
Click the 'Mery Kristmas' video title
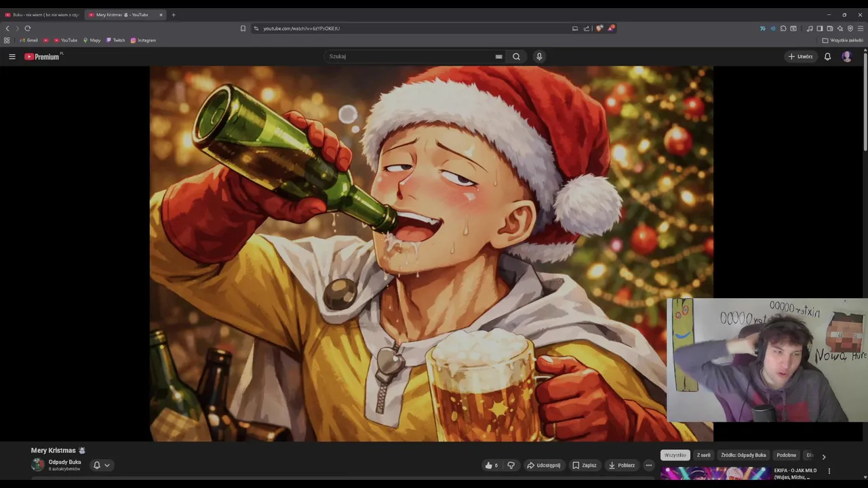click(x=58, y=450)
